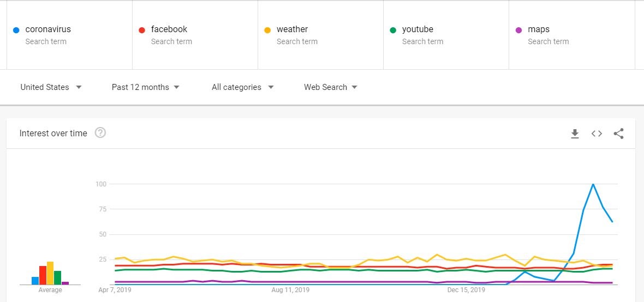Expand the All categories dropdown
Screen dimensions: 644x302
[x=243, y=87]
